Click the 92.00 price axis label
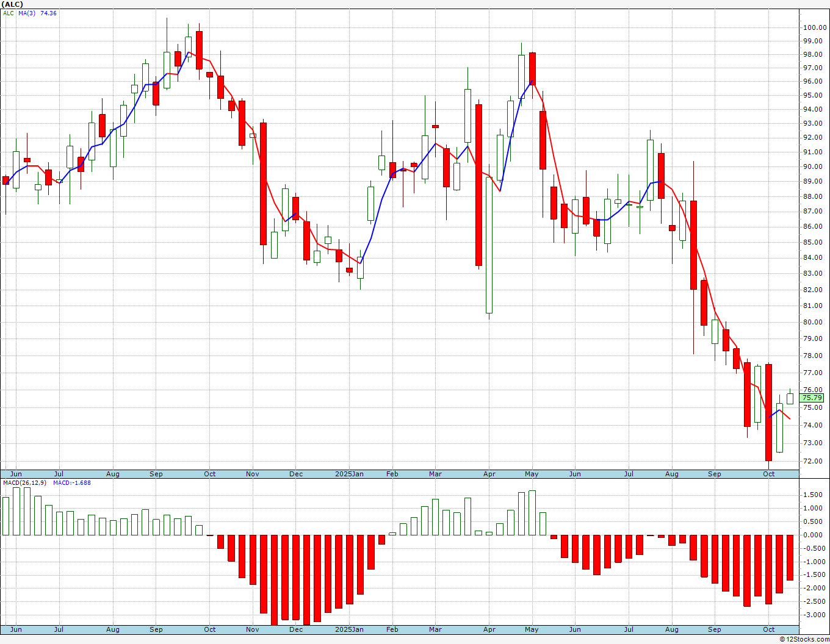This screenshot has width=830, height=644. click(812, 137)
